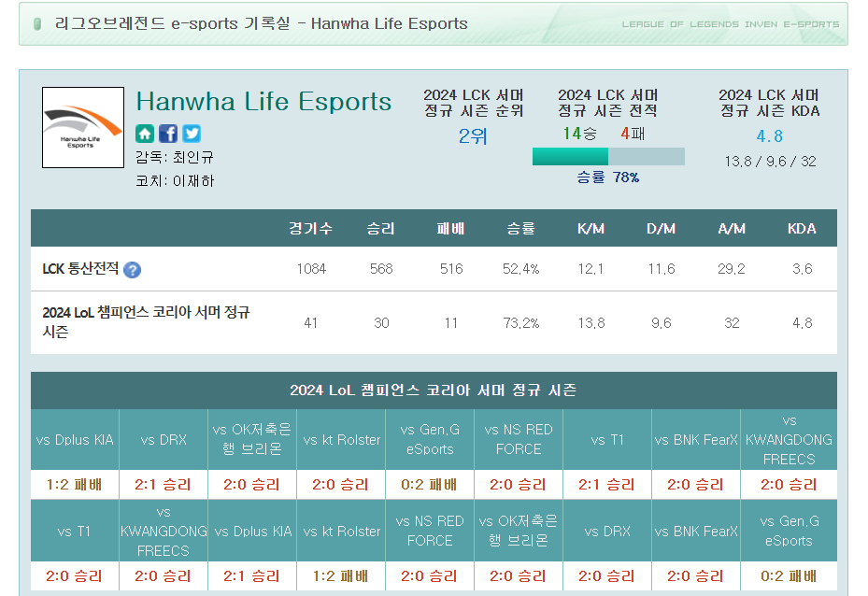Click the first vs Dplus KIA match cell
This screenshot has width=868, height=596.
tap(75, 440)
